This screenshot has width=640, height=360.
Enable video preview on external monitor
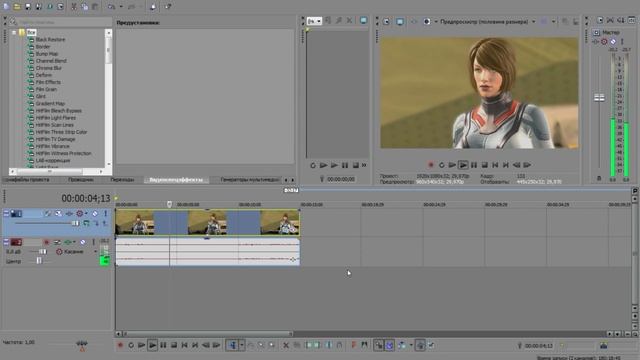[400, 21]
